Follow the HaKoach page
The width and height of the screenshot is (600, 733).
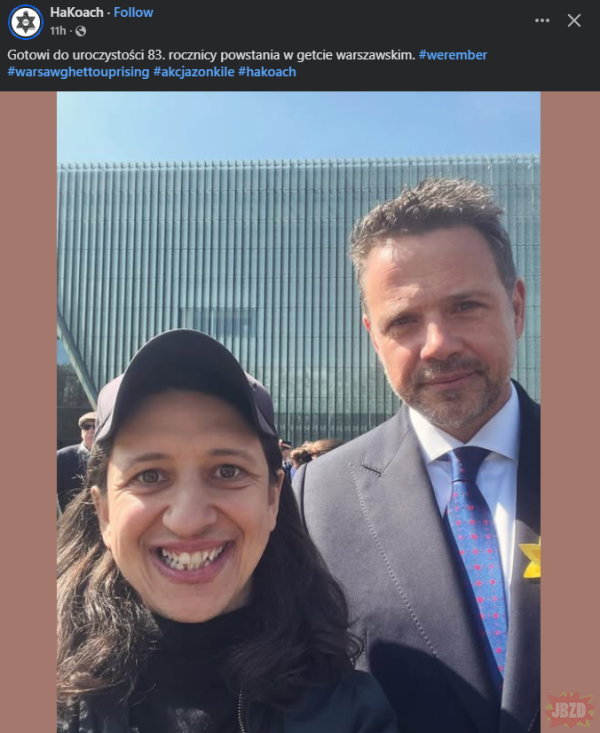[x=133, y=12]
